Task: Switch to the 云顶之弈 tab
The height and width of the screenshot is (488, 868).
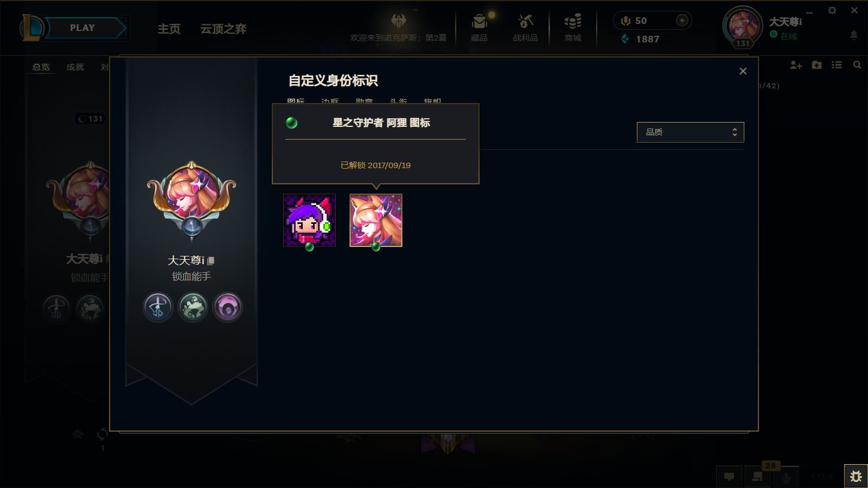Action: (x=224, y=29)
